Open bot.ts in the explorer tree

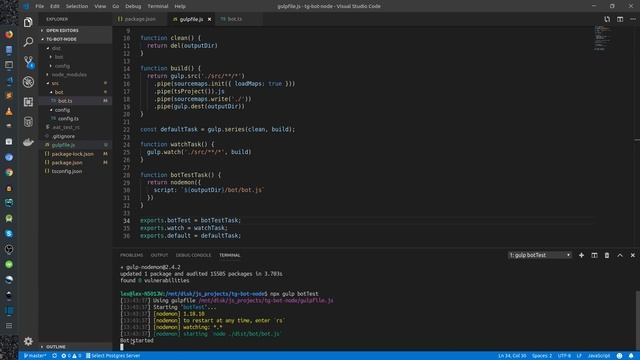[75, 101]
